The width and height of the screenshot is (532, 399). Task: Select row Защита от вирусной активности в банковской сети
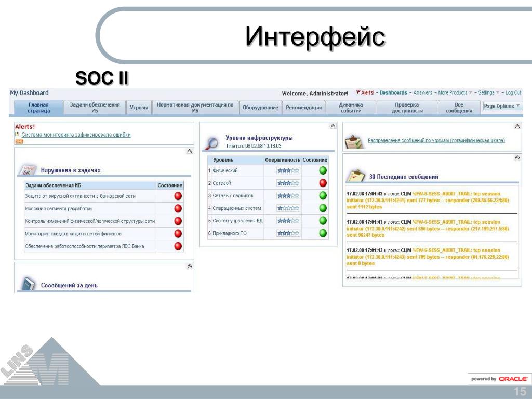coord(104,196)
